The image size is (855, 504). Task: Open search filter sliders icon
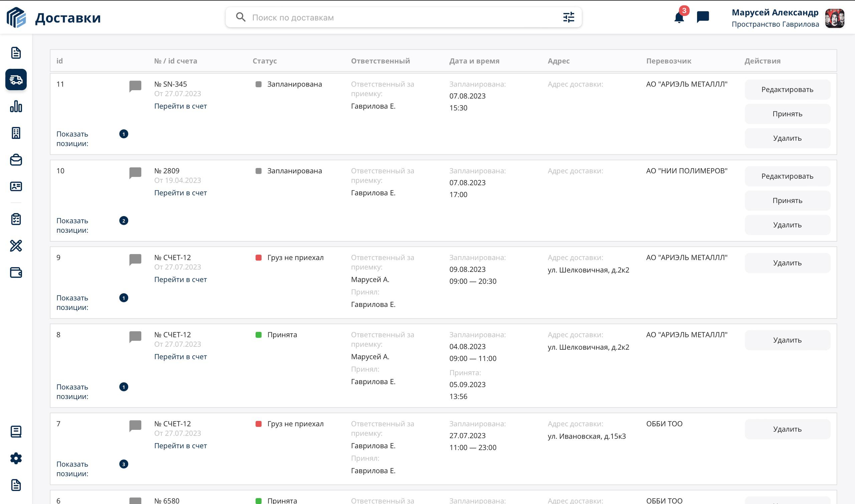point(568,17)
